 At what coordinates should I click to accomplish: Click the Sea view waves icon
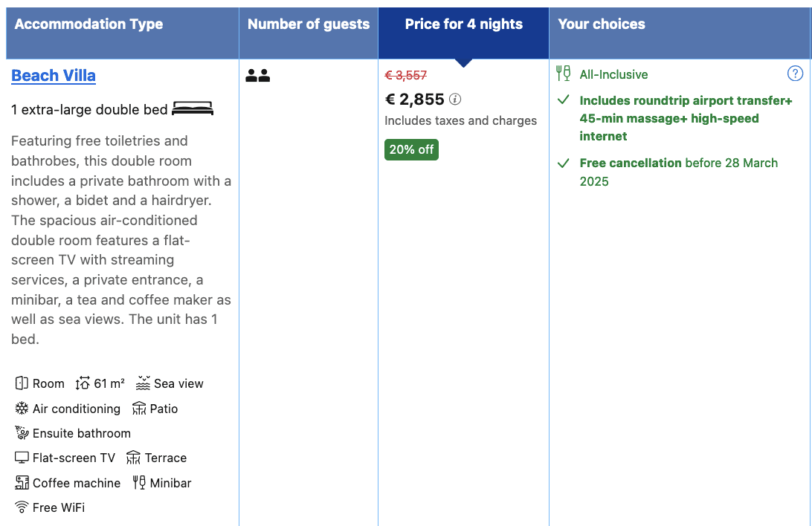(144, 383)
